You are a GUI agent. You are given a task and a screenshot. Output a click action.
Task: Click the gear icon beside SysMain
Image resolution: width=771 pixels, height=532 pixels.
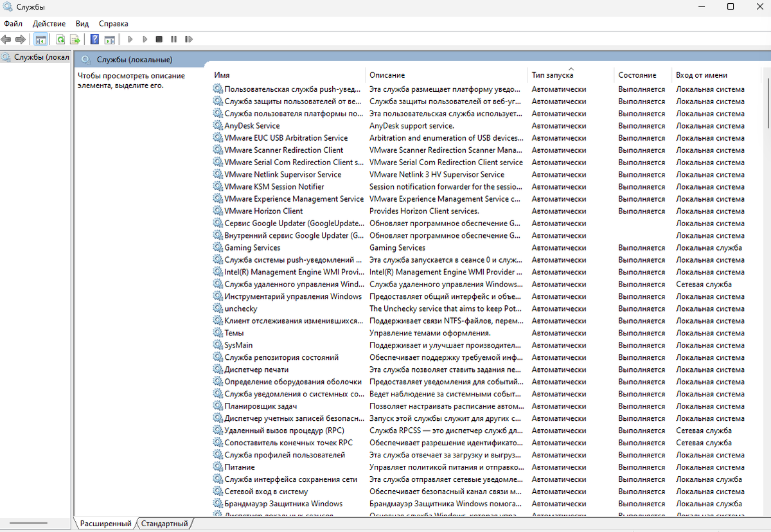pos(218,346)
